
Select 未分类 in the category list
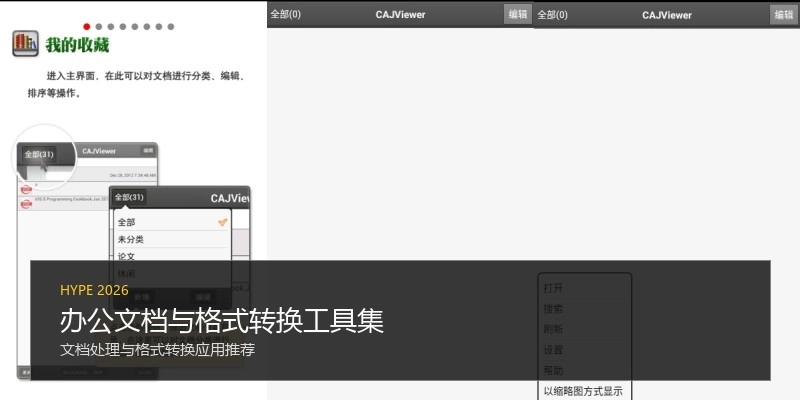coord(131,240)
